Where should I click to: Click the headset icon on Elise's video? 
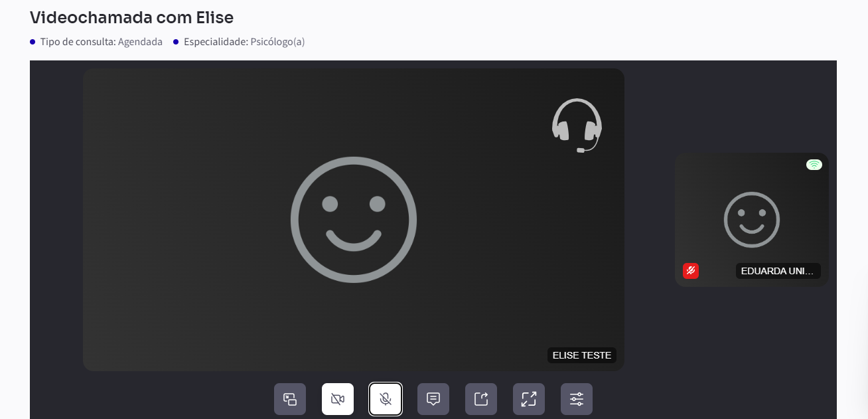(x=577, y=126)
